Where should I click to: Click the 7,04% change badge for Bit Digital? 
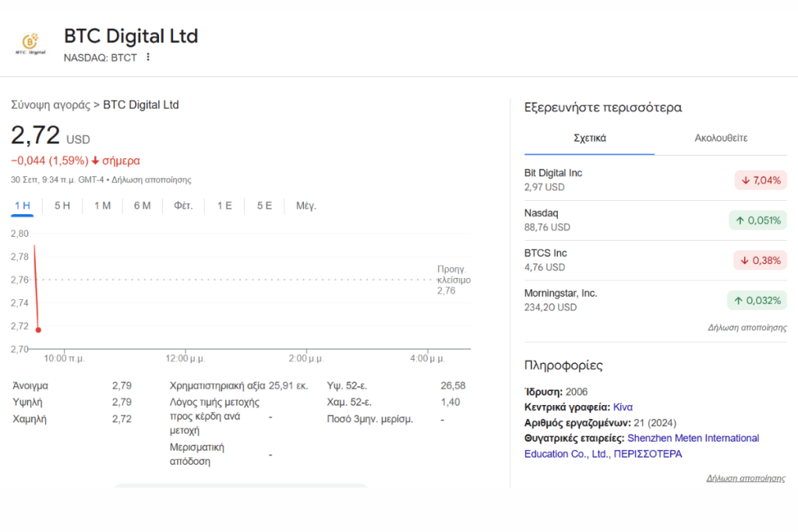point(761,180)
